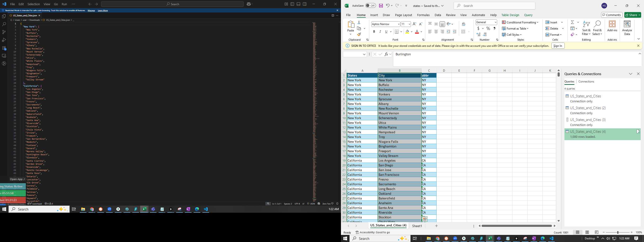This screenshot has height=242, width=644.
Task: Click the Excel zoom slider handle
Action: click(x=618, y=232)
